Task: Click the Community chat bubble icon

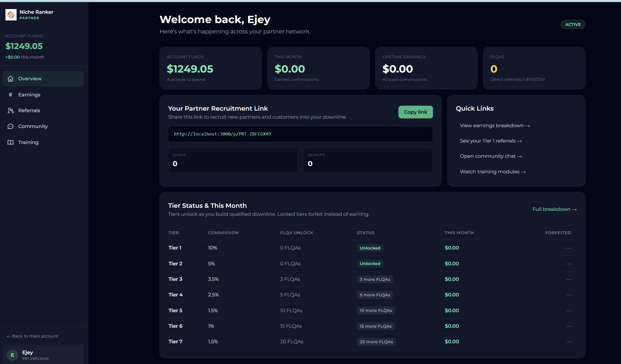Action: [x=11, y=126]
